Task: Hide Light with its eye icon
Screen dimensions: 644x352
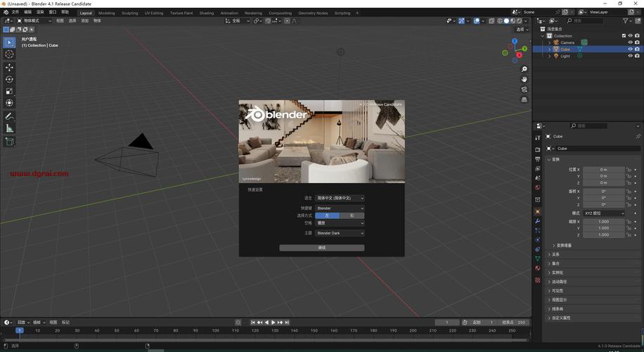Action: pyautogui.click(x=630, y=56)
